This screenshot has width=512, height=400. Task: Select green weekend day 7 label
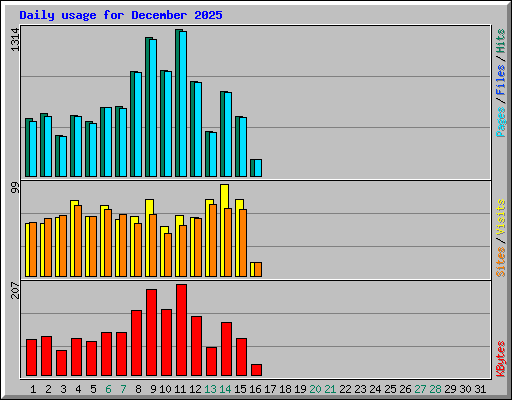coord(123,389)
